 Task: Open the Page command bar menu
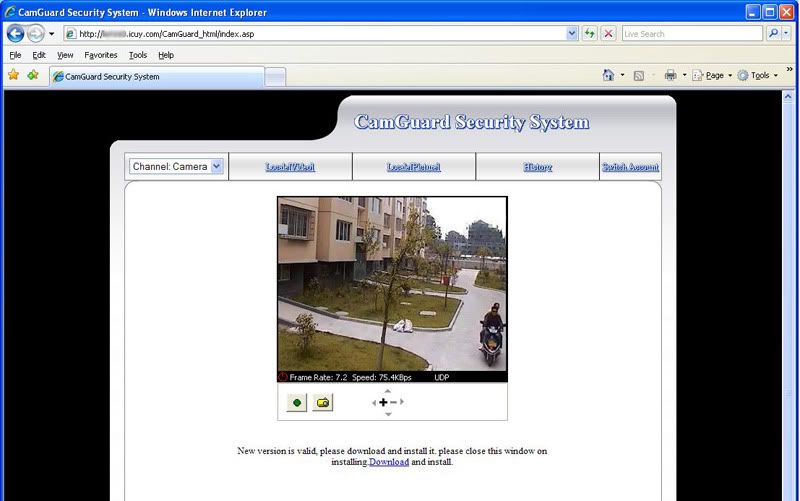[x=712, y=76]
